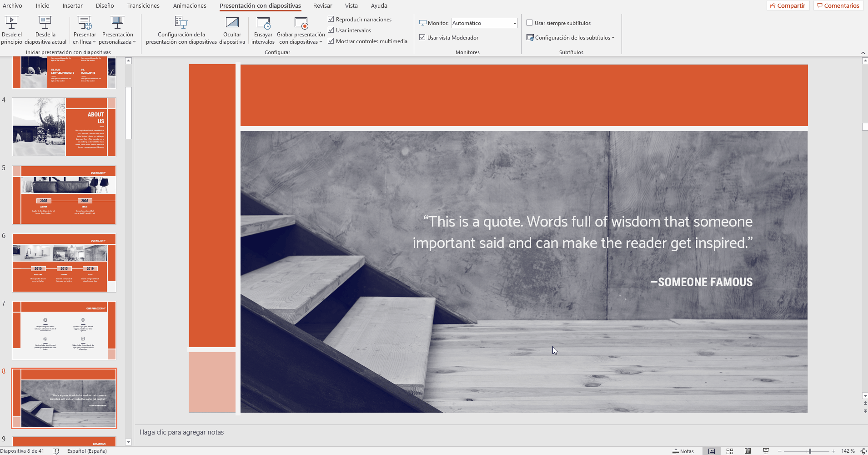The image size is (868, 455).
Task: Enable Usar siempre subtítulos checkbox
Action: [529, 23]
